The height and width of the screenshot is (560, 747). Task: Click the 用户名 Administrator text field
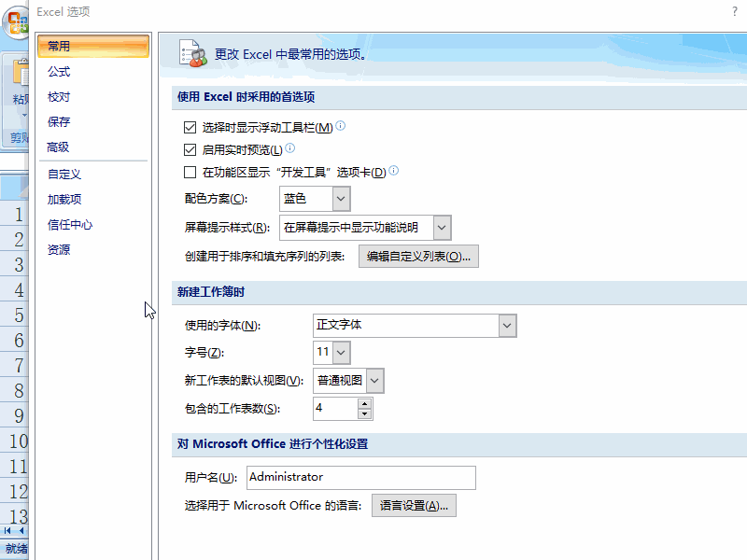361,478
